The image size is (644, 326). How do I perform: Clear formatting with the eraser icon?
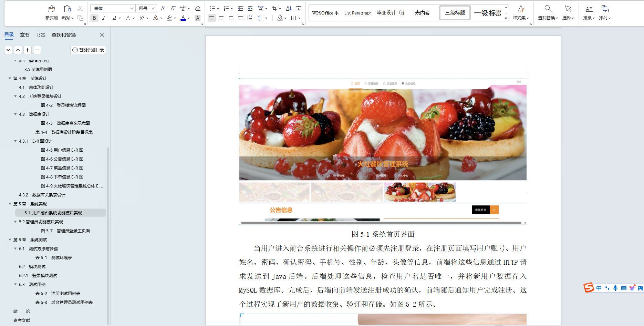[197, 8]
